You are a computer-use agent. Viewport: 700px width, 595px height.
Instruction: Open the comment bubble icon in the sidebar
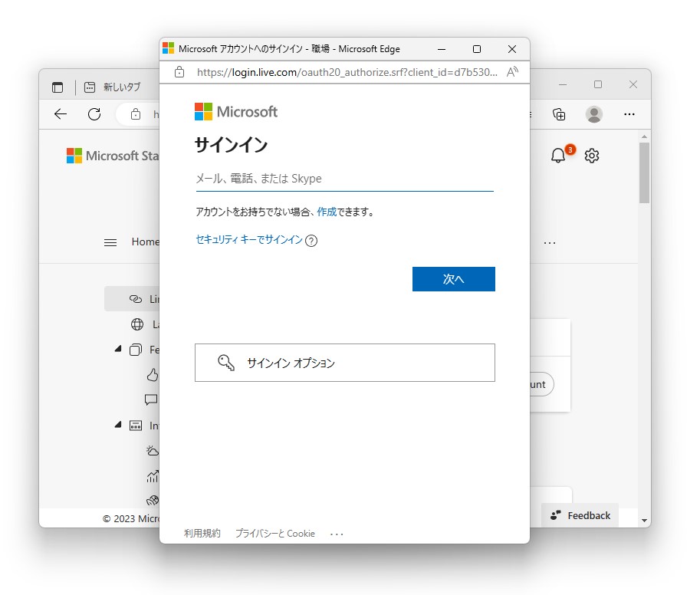coord(150,399)
